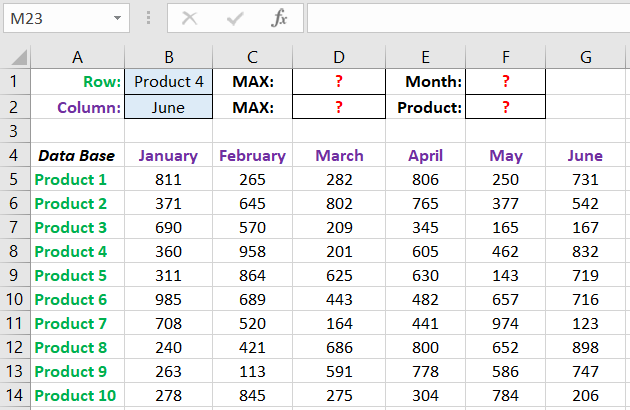The height and width of the screenshot is (410, 630).
Task: Select column G header
Action: [x=585, y=57]
